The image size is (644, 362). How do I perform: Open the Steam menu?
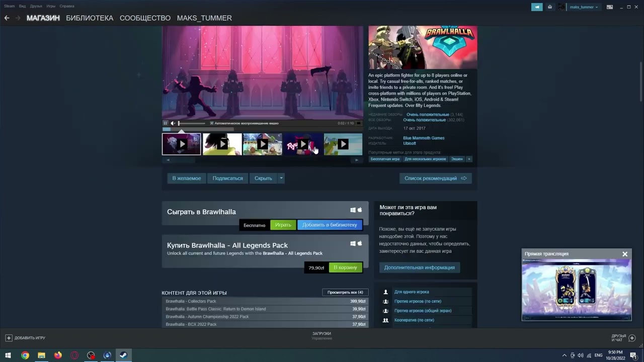(9, 6)
